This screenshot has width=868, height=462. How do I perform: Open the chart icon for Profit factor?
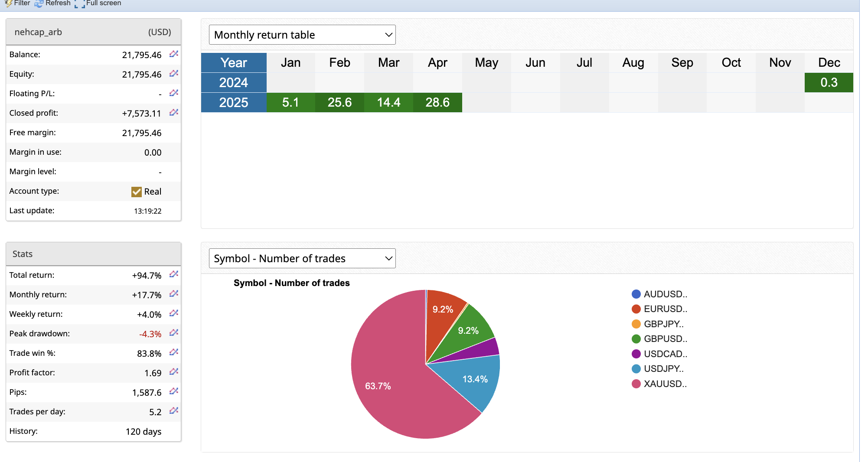click(174, 372)
